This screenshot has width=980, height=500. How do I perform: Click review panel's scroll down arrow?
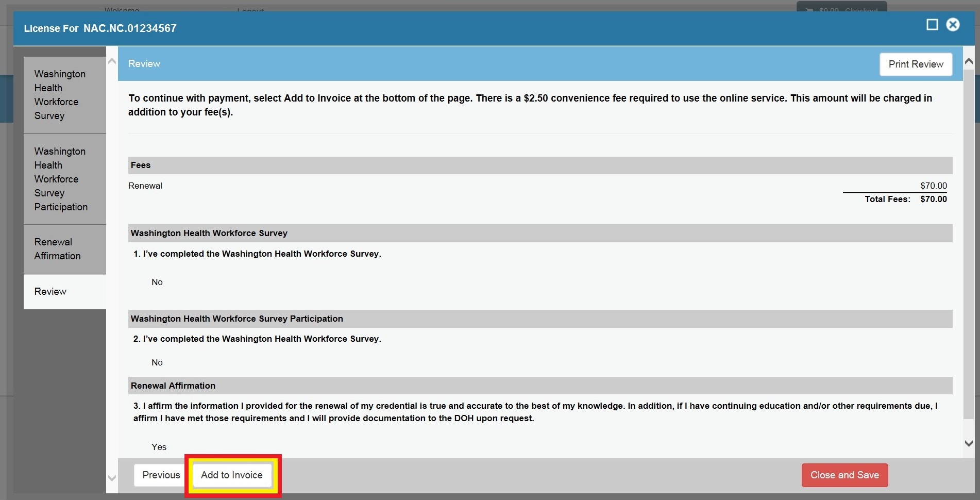(x=968, y=443)
